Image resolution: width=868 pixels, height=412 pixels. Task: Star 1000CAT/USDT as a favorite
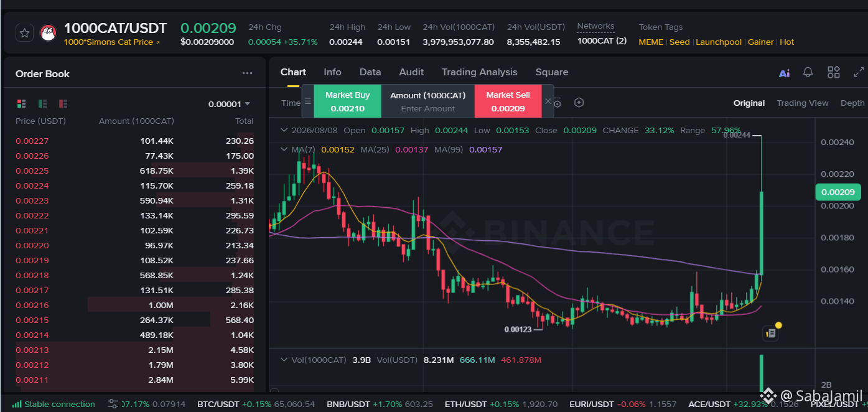(x=24, y=32)
